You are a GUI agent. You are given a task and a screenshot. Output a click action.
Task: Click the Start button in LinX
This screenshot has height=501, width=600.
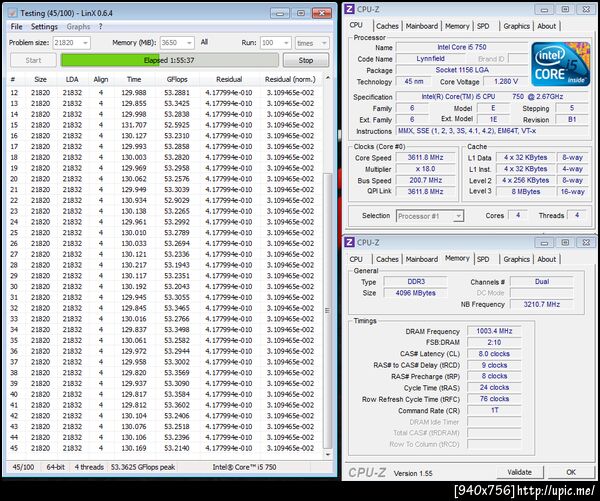(33, 60)
